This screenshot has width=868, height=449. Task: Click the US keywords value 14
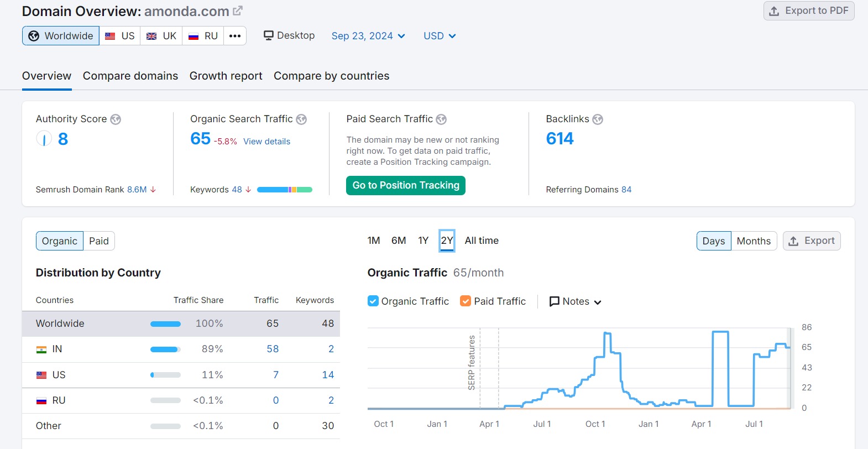click(x=328, y=375)
